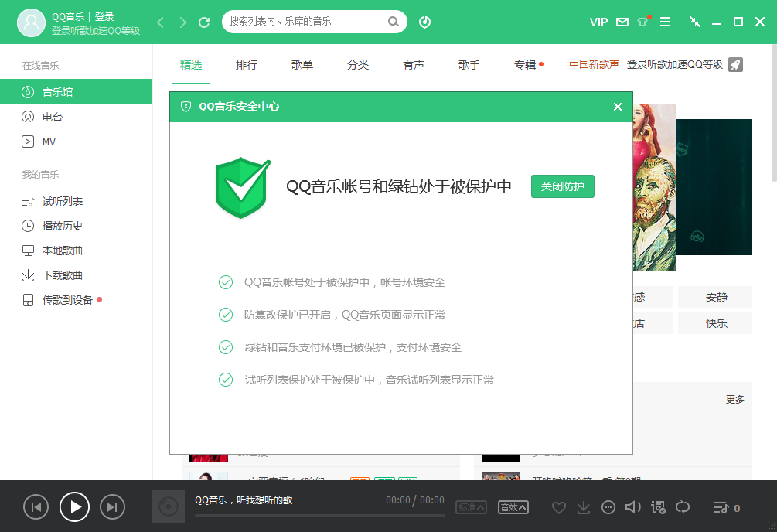Switch to the 分类 tab

tap(358, 65)
